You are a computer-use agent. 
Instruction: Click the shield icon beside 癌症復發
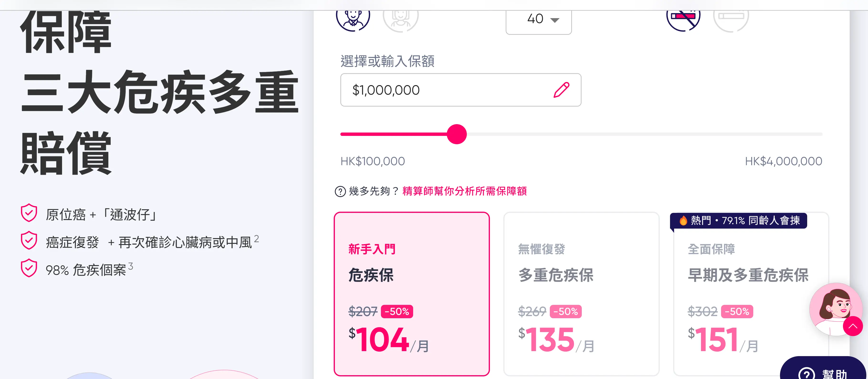coord(29,240)
